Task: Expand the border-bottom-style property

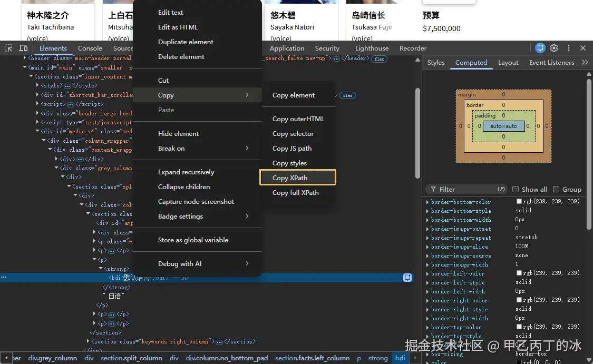Action: click(427, 211)
